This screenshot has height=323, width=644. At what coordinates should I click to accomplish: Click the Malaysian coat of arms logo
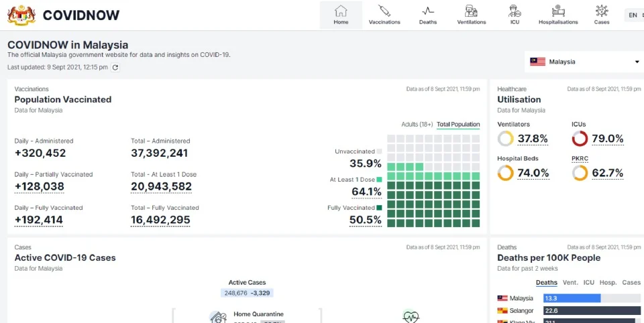(x=21, y=15)
